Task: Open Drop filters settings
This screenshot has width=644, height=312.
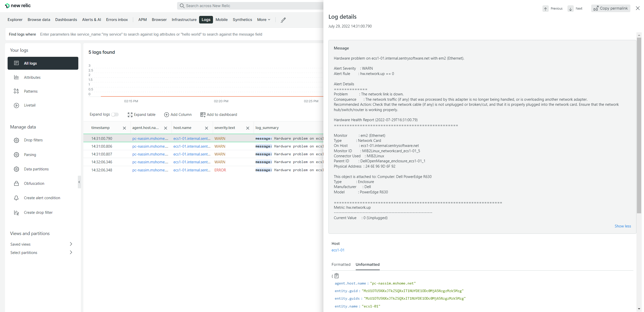Action: (x=33, y=140)
